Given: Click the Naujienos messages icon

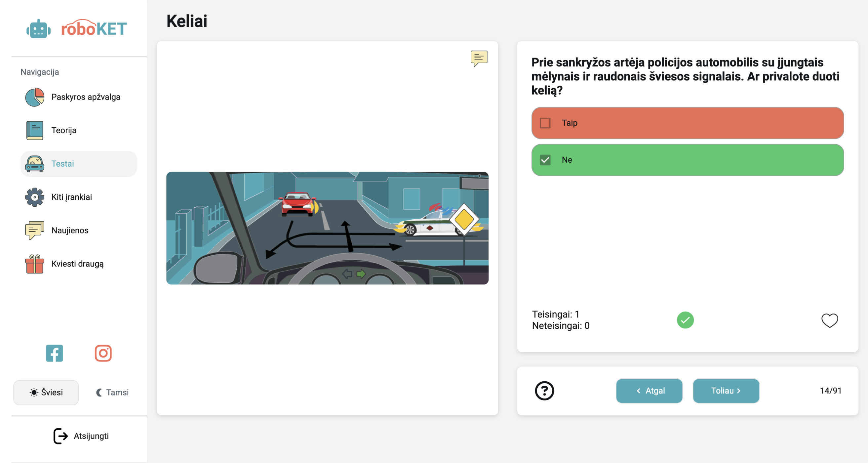Looking at the screenshot, I should (x=34, y=230).
